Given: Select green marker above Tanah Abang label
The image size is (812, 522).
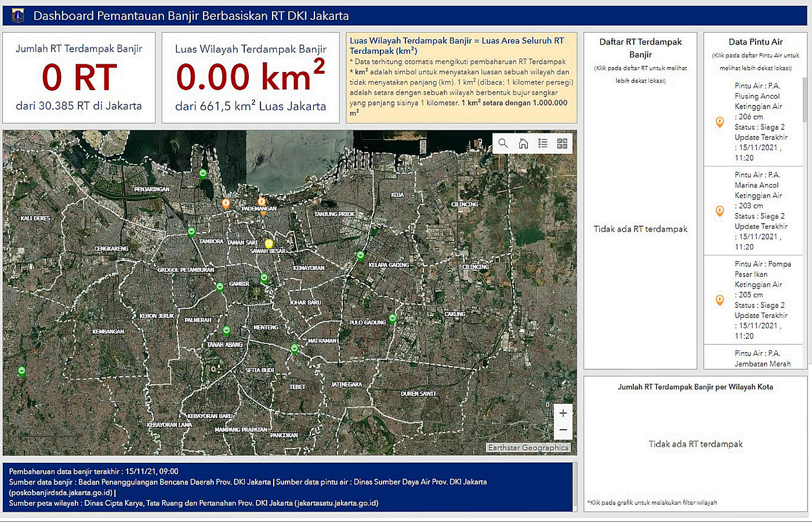Looking at the screenshot, I should [227, 331].
